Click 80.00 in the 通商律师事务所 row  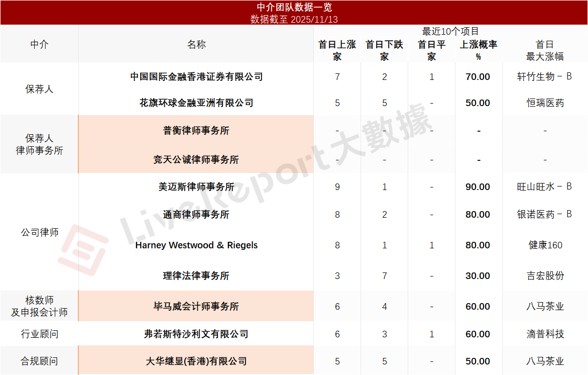(478, 214)
